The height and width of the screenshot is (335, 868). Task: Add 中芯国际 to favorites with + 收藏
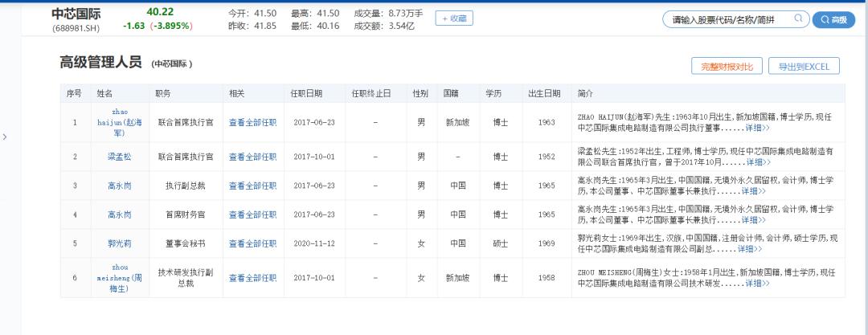(454, 18)
